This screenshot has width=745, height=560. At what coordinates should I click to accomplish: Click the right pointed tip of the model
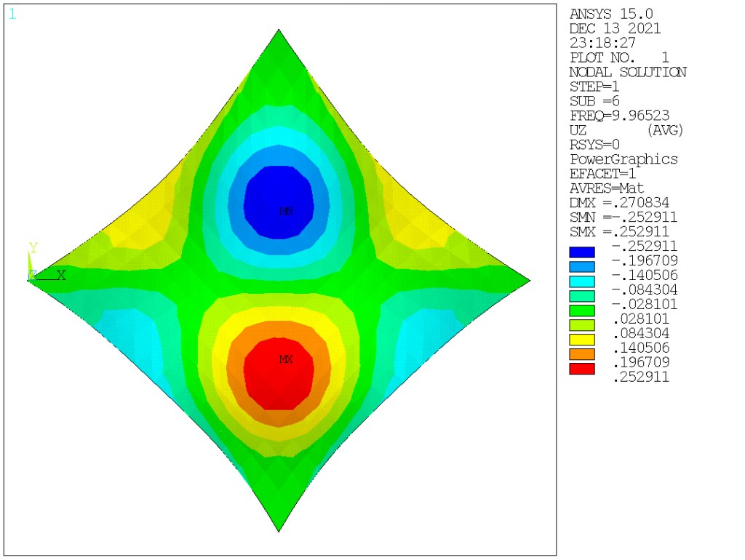[x=528, y=280]
